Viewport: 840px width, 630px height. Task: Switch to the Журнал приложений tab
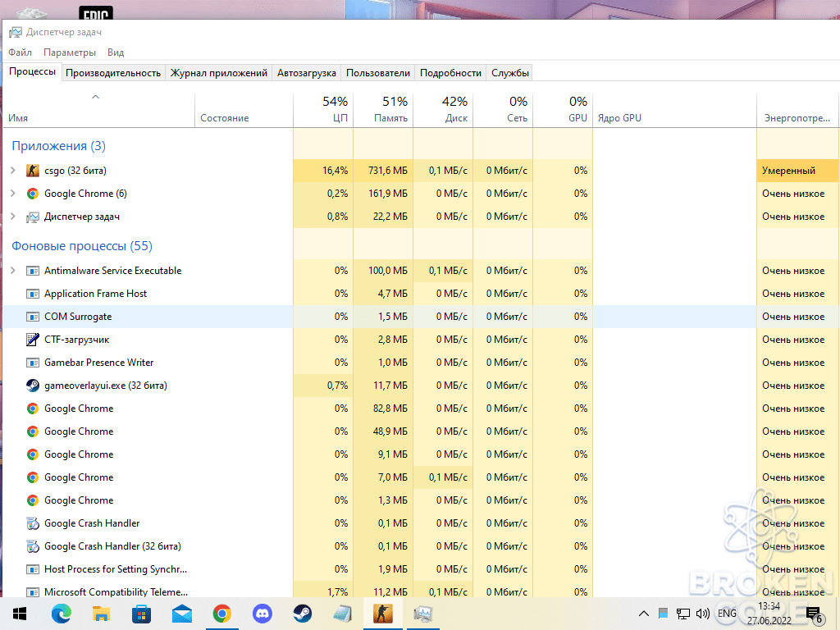(x=218, y=73)
